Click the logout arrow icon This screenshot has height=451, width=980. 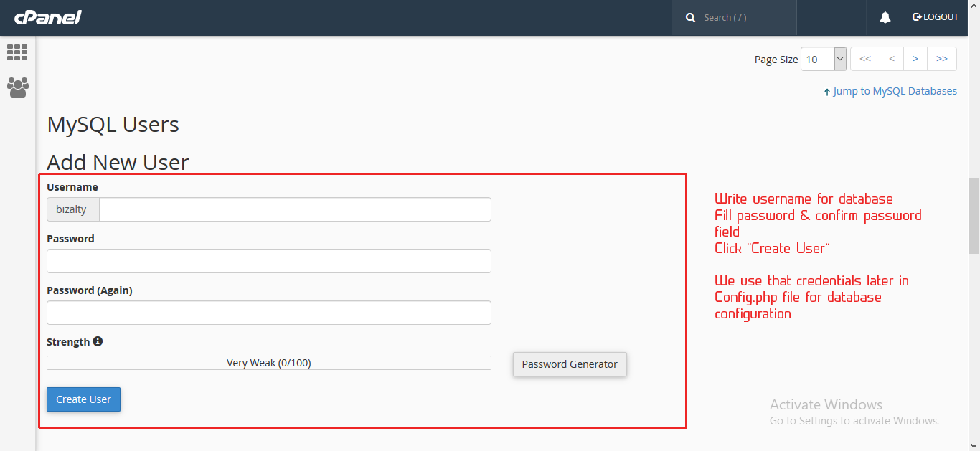click(917, 17)
